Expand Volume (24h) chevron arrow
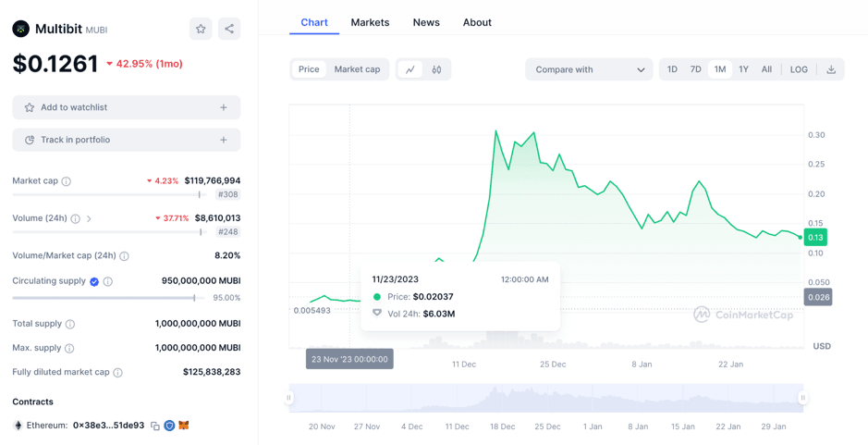 tap(90, 219)
